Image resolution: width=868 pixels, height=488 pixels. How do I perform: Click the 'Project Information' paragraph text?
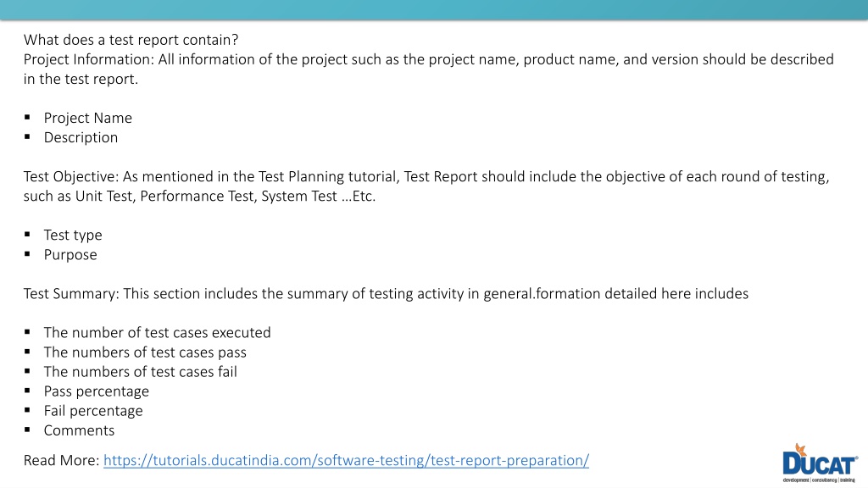pos(428,69)
